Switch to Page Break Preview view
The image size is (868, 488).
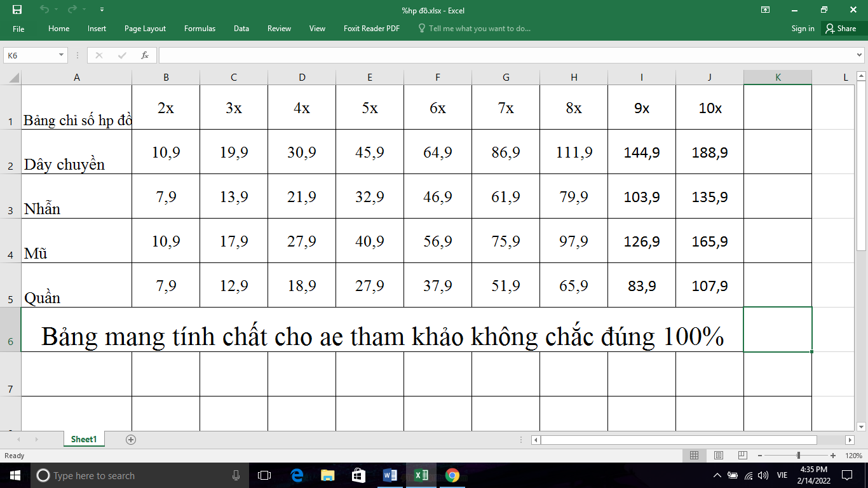[x=742, y=456]
